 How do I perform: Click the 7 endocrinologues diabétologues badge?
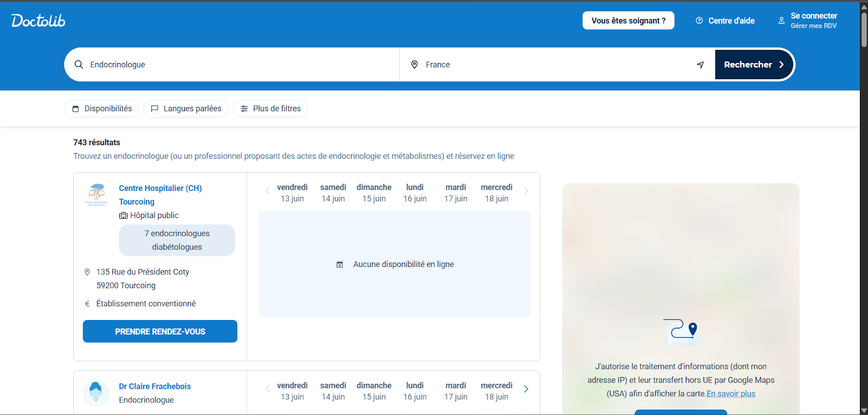177,240
